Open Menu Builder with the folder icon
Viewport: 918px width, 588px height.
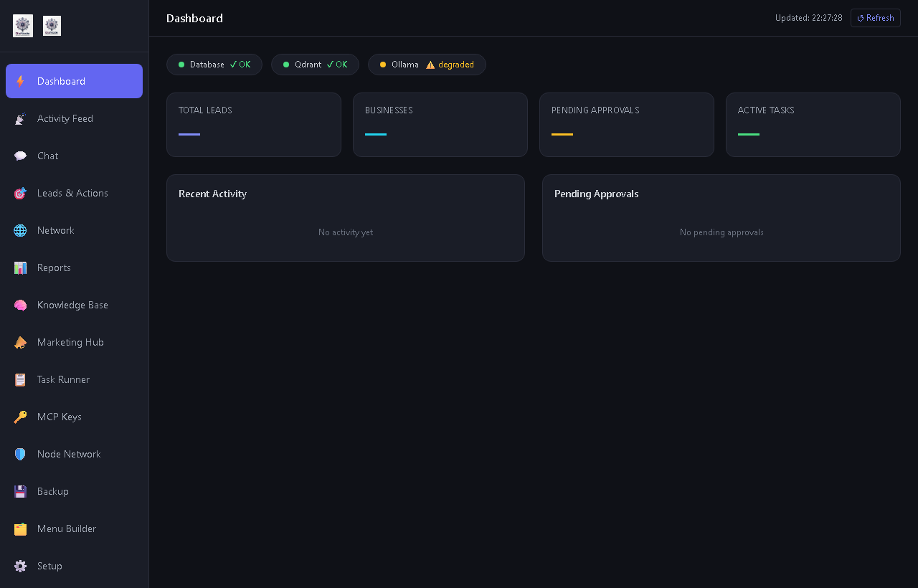tap(21, 528)
